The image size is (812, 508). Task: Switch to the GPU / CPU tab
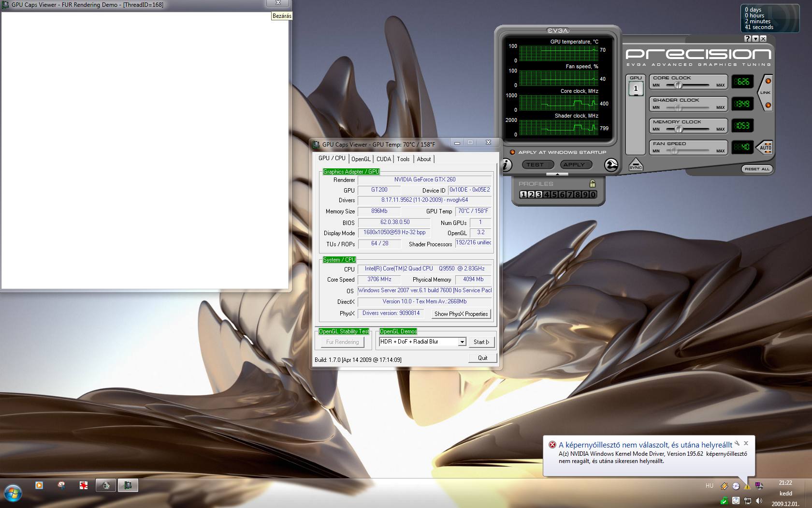[x=332, y=158]
